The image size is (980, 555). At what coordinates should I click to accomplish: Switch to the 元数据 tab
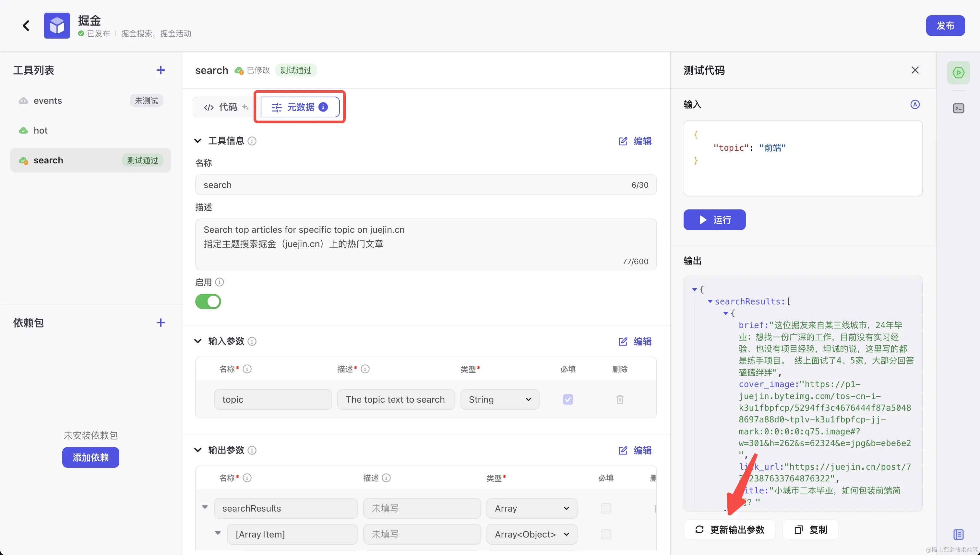(x=300, y=107)
